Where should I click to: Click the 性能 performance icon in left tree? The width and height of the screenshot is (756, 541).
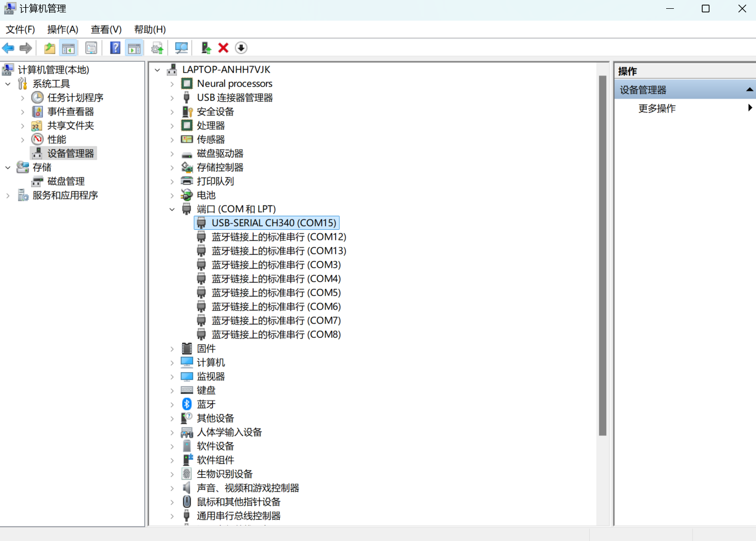coord(37,139)
